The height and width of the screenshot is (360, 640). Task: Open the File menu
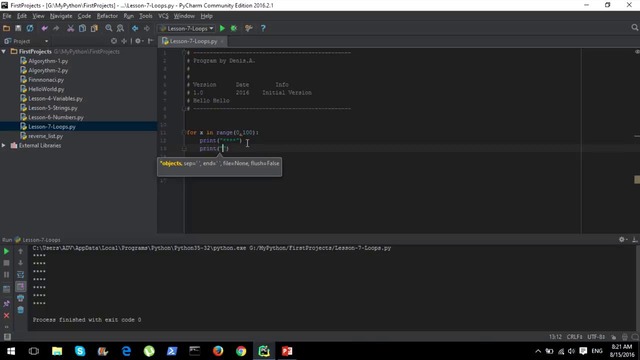(x=7, y=16)
